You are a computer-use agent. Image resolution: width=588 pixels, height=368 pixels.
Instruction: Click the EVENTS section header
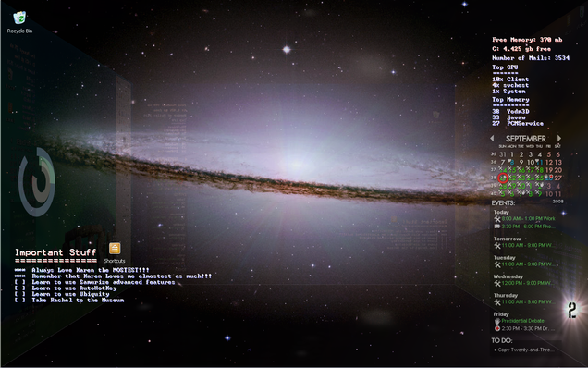[x=503, y=202]
